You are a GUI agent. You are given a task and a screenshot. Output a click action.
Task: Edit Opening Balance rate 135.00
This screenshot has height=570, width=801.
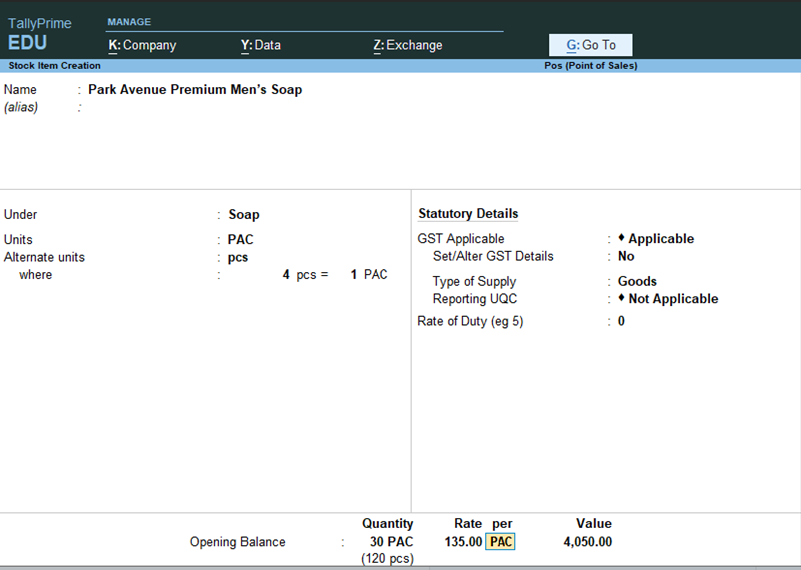pos(463,541)
